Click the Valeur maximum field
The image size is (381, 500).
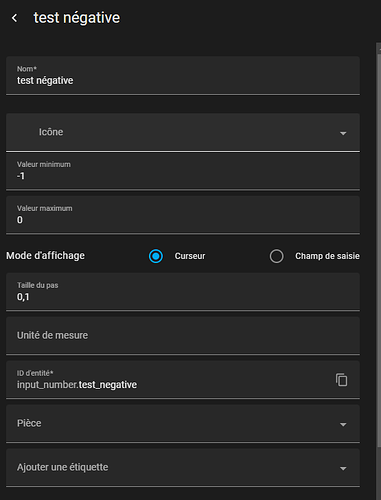click(183, 215)
